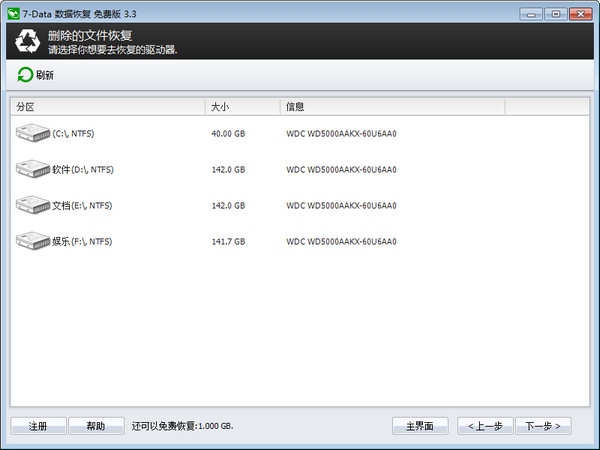Image resolution: width=600 pixels, height=450 pixels.
Task: Click 142.0 GB size of E: drive
Action: tap(228, 205)
